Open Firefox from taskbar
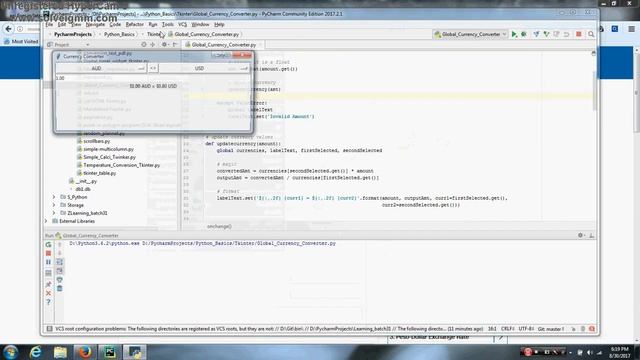640x360 pixels. coord(85,352)
